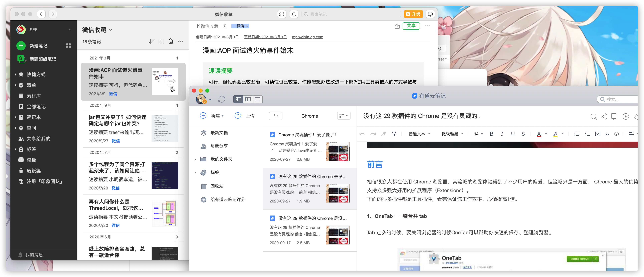Click the play presentation icon in Youdao note header
The height and width of the screenshot is (277, 644).
pos(626,116)
